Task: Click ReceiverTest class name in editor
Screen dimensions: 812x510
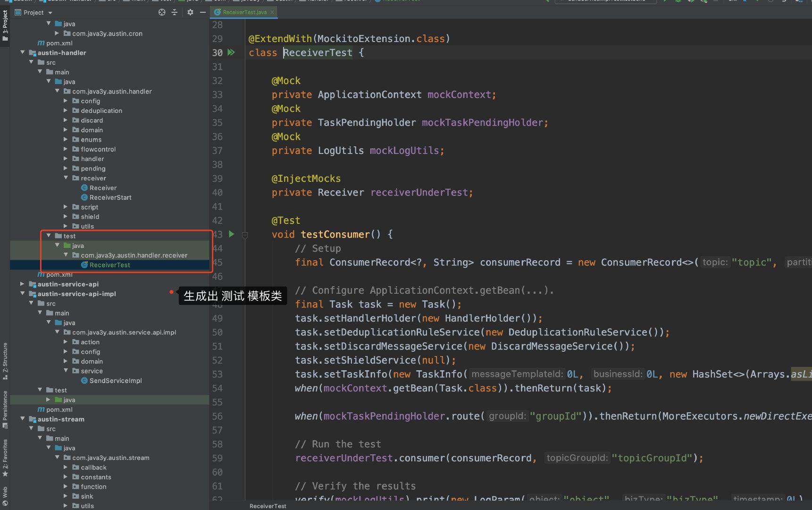Action: (x=318, y=52)
